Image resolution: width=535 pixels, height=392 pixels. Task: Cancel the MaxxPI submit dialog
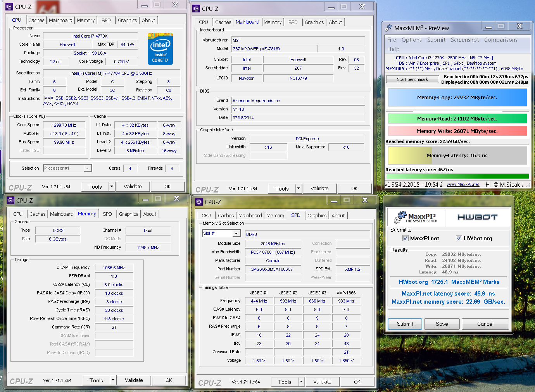click(485, 324)
